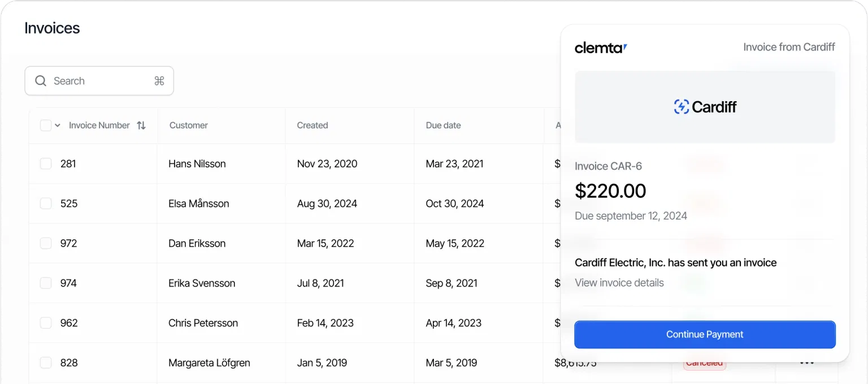Viewport: 868px width, 384px height.
Task: Click the Due date column header
Action: (444, 126)
